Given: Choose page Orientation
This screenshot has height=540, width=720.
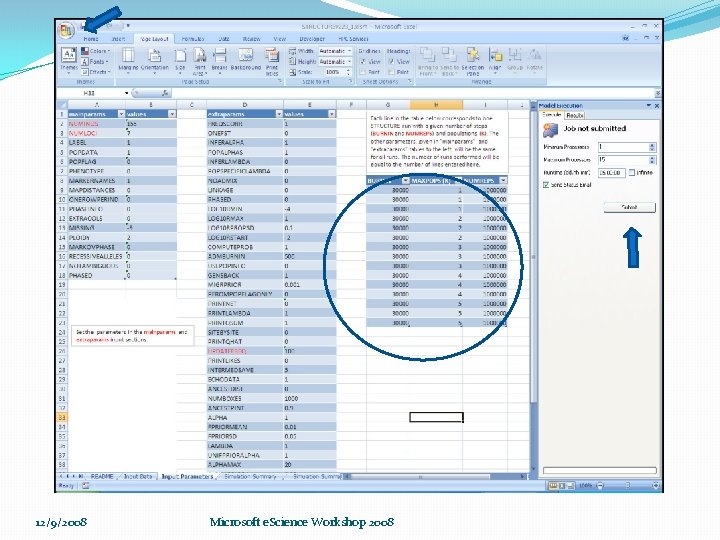Looking at the screenshot, I should [x=155, y=61].
